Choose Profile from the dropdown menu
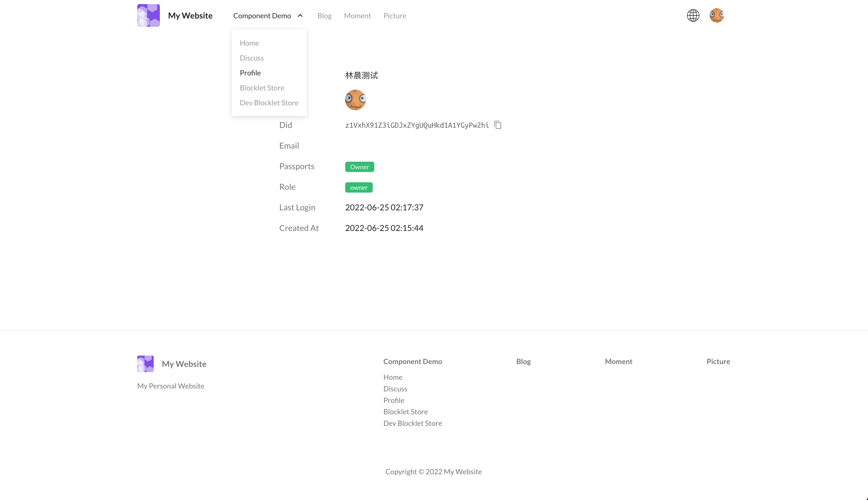 click(250, 73)
